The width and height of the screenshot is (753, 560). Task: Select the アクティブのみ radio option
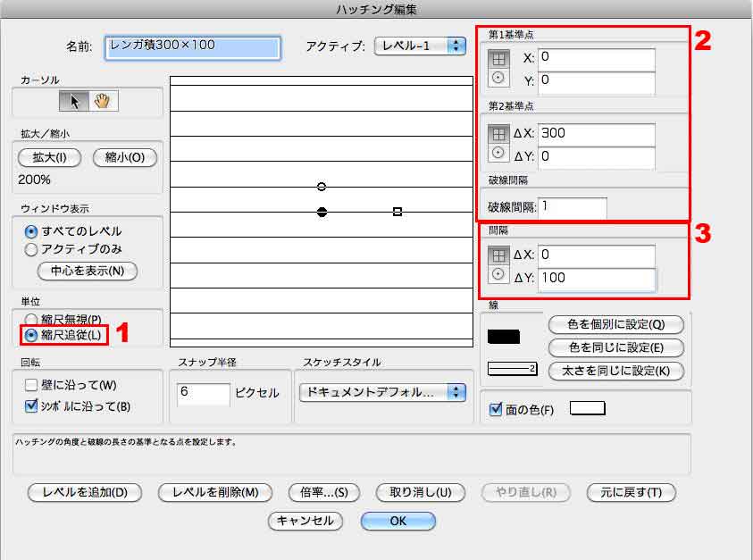[x=32, y=249]
